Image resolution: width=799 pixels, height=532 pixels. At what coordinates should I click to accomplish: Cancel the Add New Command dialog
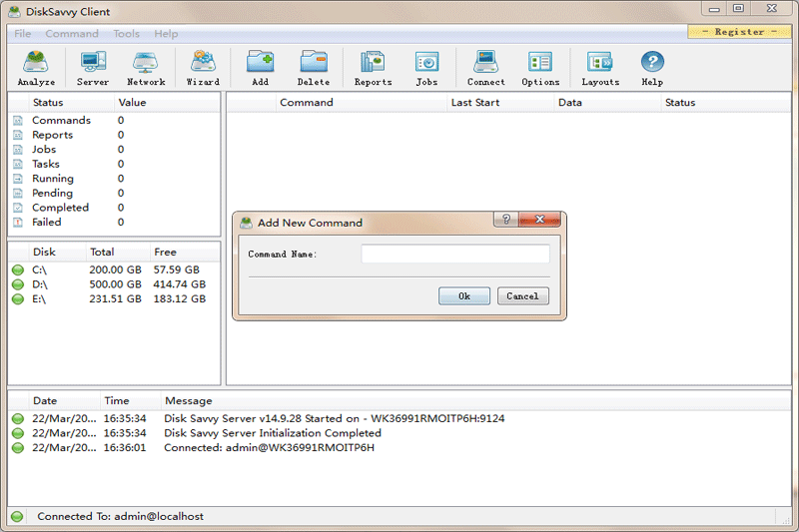click(522, 296)
